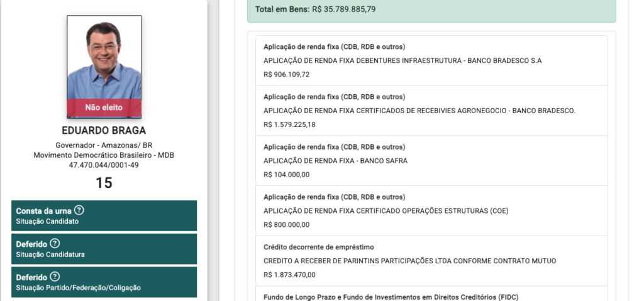Click the value R$ 104.000,00
The width and height of the screenshot is (644, 301).
pyautogui.click(x=287, y=175)
